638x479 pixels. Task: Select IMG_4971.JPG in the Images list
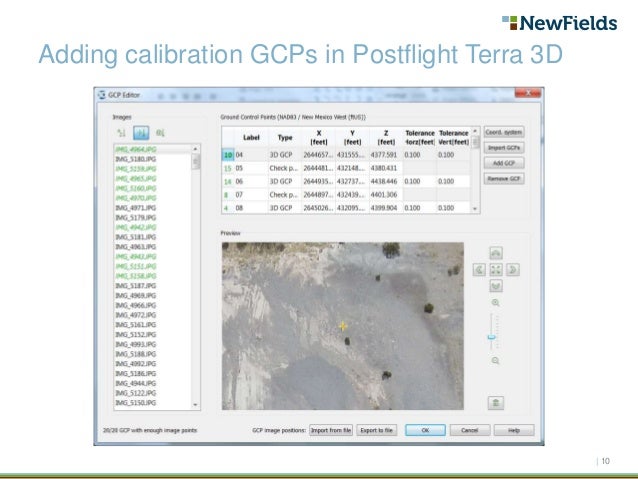click(x=153, y=208)
